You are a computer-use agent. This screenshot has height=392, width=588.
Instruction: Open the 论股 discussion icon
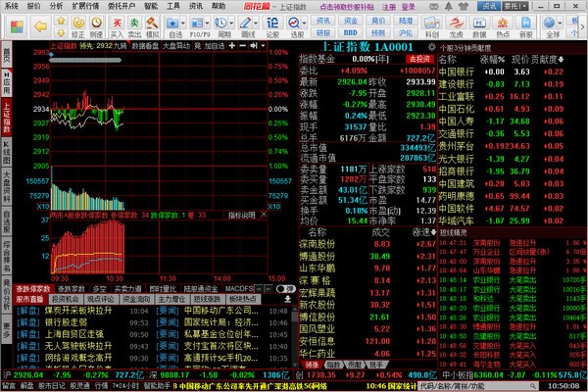(x=272, y=27)
